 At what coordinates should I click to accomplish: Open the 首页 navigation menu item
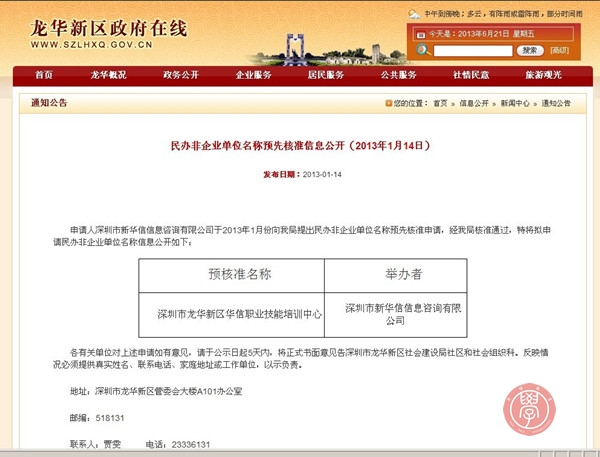click(44, 75)
